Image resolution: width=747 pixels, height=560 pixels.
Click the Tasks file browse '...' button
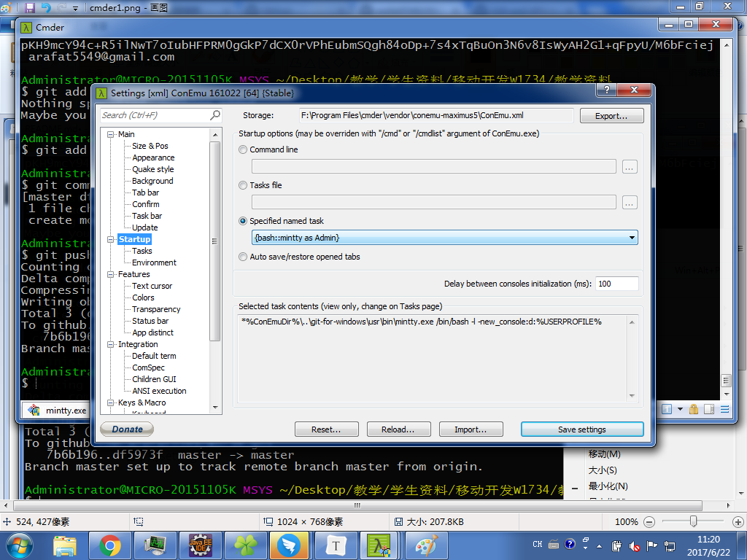click(x=630, y=203)
